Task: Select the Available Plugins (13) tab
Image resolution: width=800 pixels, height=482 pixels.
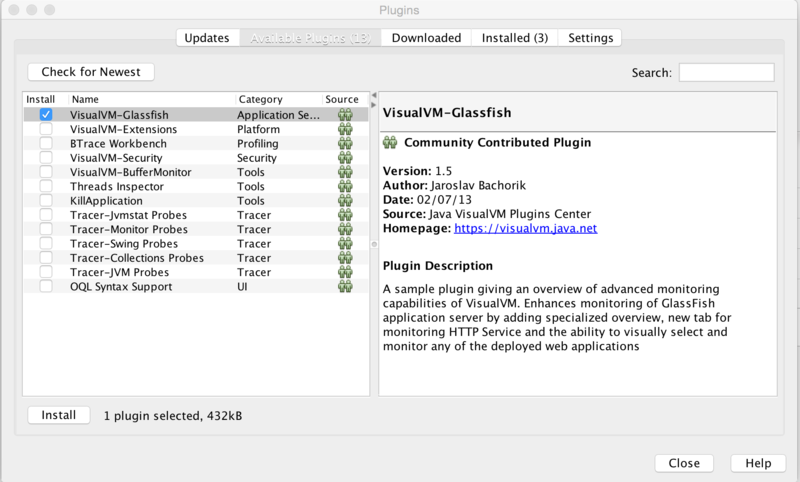Action: [x=310, y=38]
